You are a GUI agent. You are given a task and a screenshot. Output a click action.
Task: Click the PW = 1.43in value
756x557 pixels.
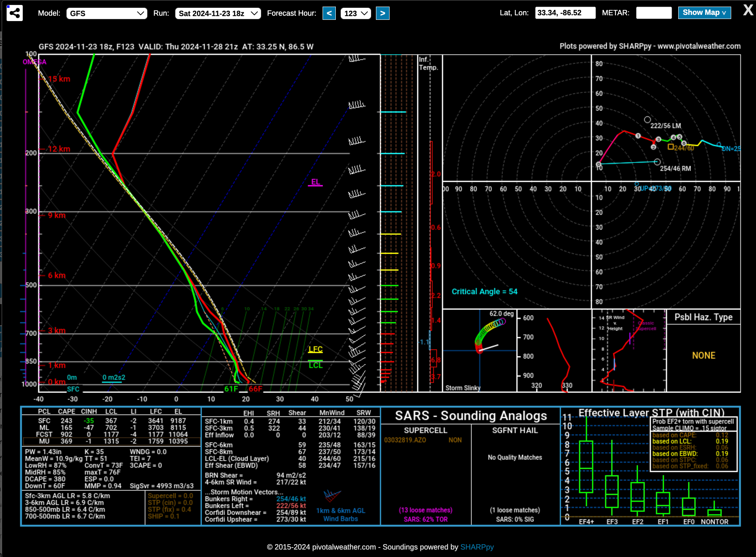pyautogui.click(x=43, y=452)
